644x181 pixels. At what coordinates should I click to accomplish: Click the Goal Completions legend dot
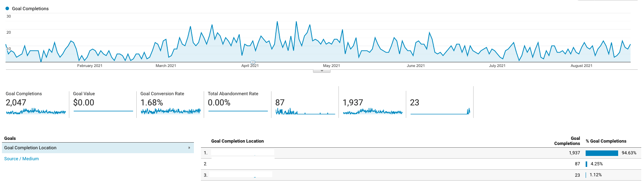coord(7,8)
